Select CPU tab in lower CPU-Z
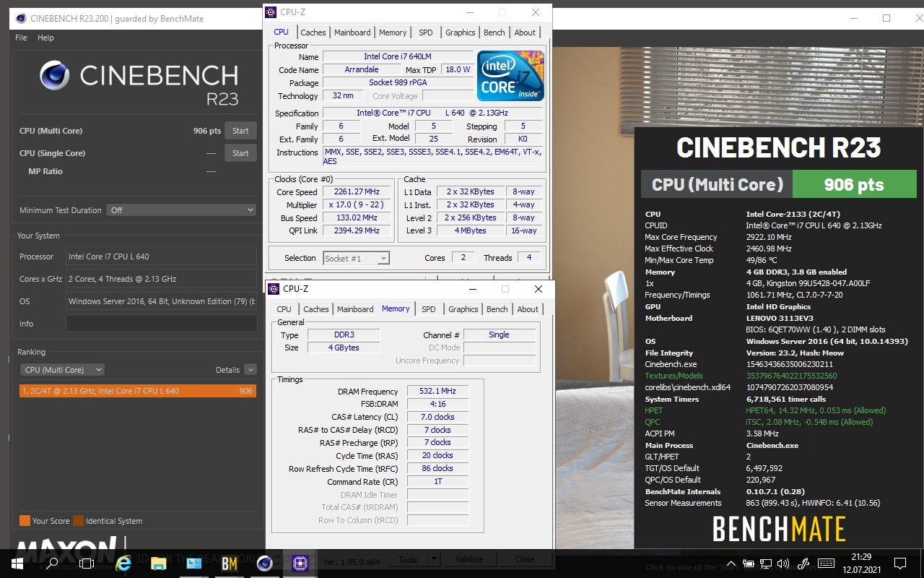 [x=284, y=309]
